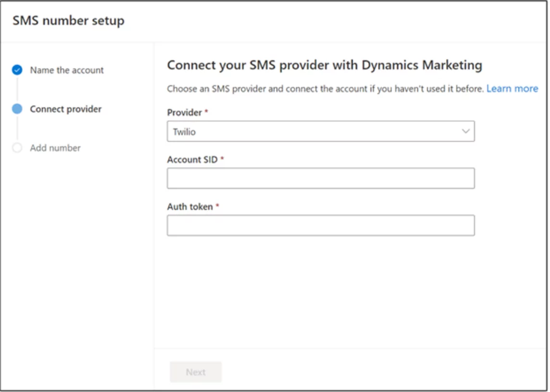
Task: Go to the Name the account step
Action: (x=67, y=70)
